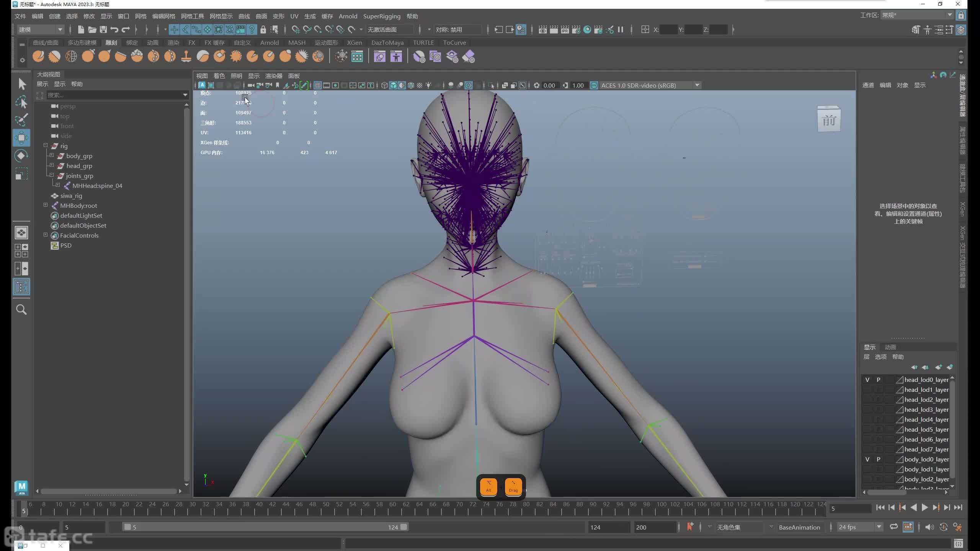
Task: Expand the body_grp node
Action: (52, 155)
